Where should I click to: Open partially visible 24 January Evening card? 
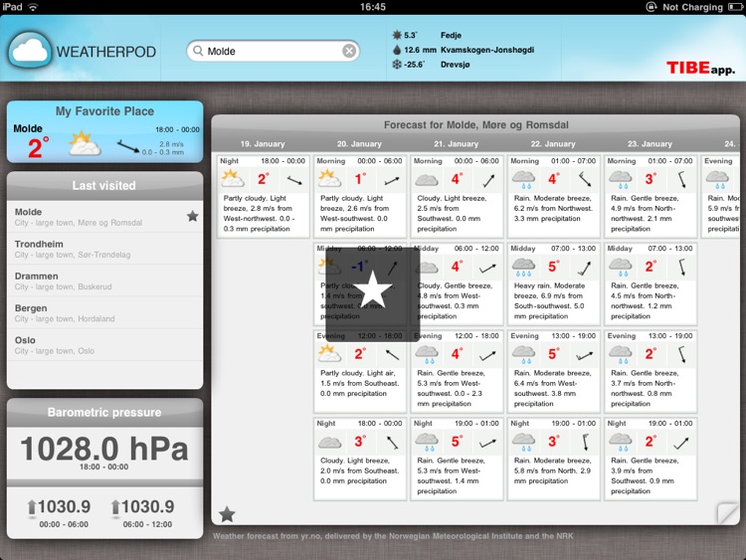coord(720,197)
